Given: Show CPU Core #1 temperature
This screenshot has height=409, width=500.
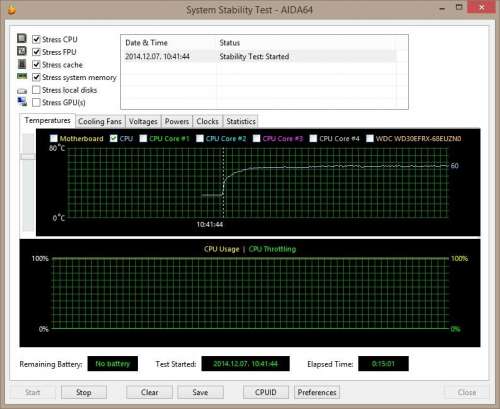Looking at the screenshot, I should click(143, 138).
